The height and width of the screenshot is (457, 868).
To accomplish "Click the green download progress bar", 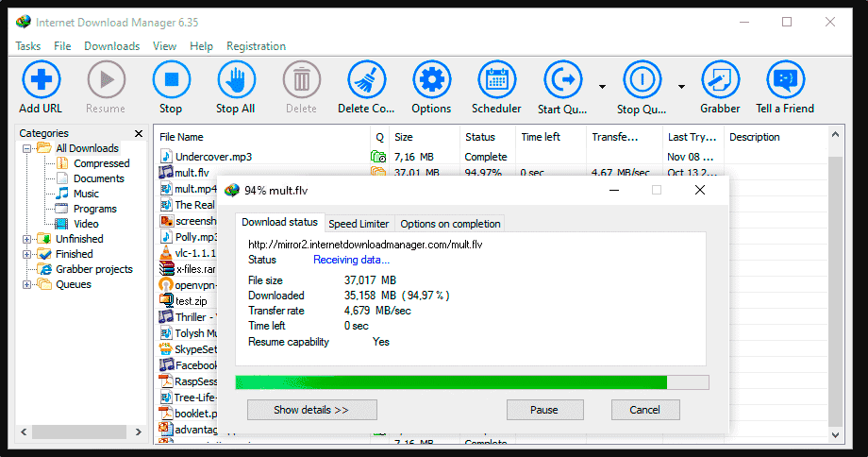I will coord(451,382).
